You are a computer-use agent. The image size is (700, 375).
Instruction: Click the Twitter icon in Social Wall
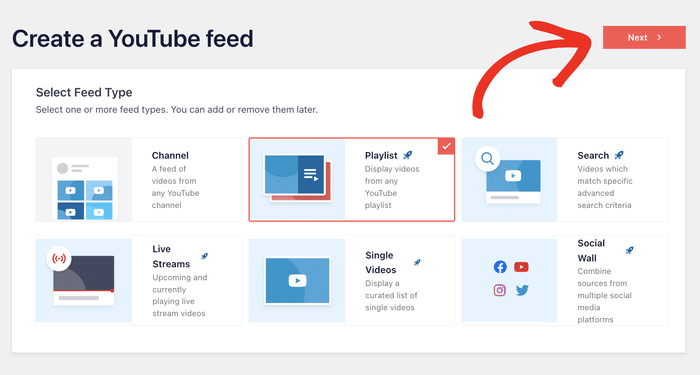(522, 290)
